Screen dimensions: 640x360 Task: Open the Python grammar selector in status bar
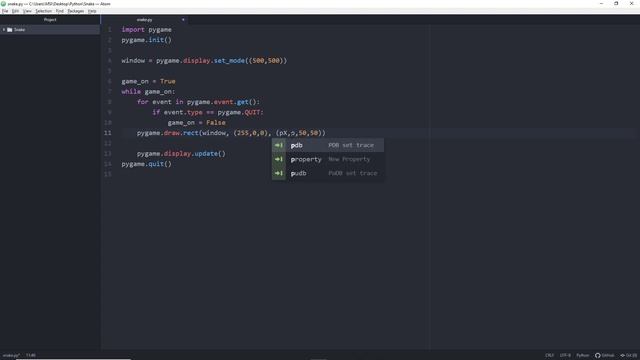(582, 356)
